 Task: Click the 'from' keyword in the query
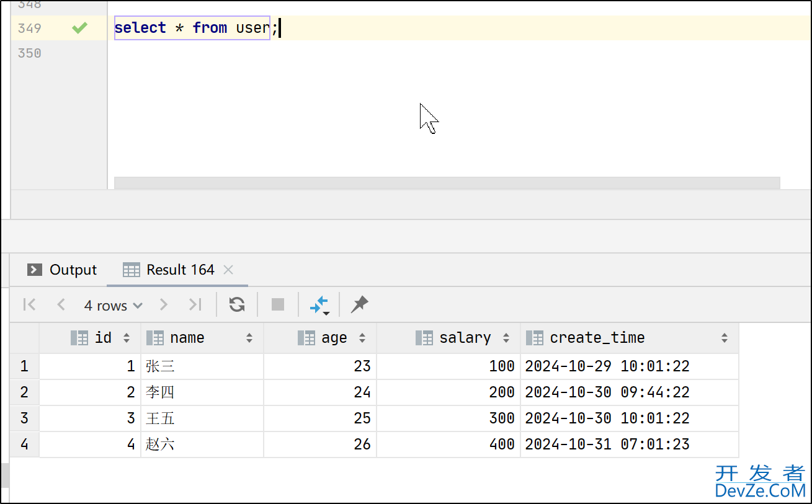(210, 28)
